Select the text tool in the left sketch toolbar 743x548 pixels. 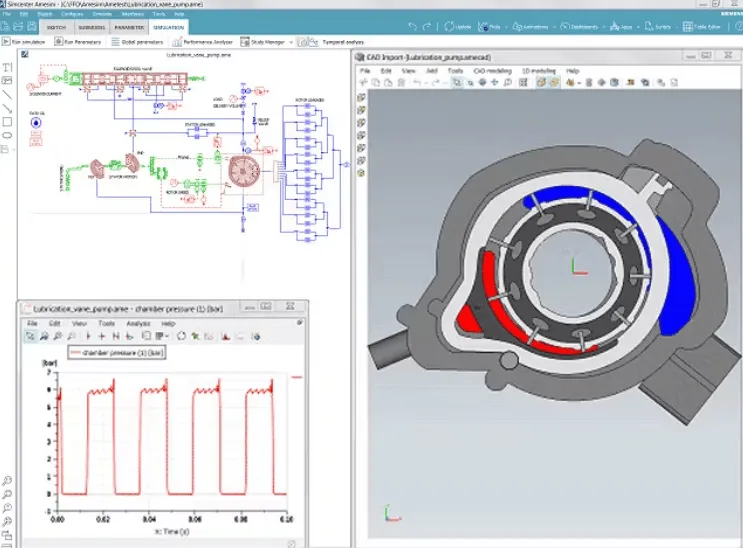(x=8, y=67)
